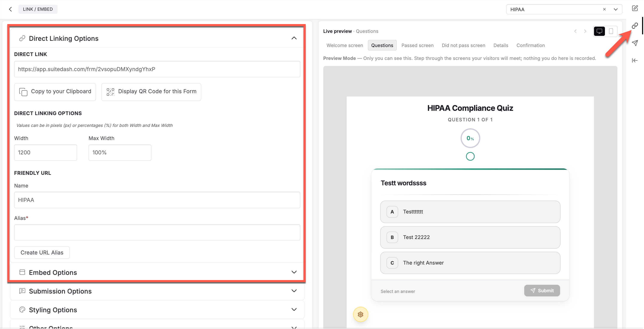Click the Friendly URL Name field

tap(157, 200)
